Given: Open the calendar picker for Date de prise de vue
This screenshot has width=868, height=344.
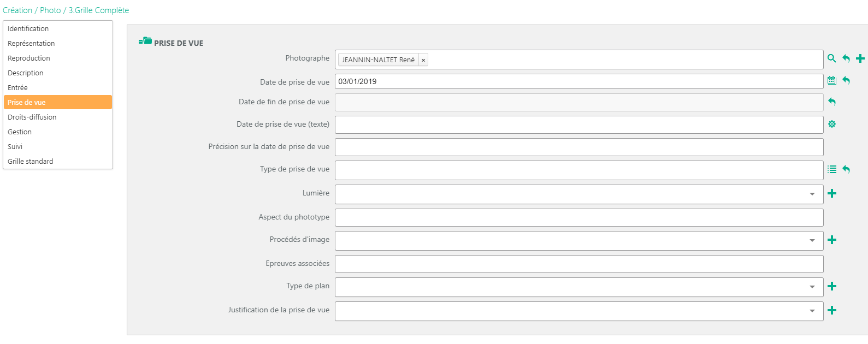Looking at the screenshot, I should pyautogui.click(x=831, y=81).
